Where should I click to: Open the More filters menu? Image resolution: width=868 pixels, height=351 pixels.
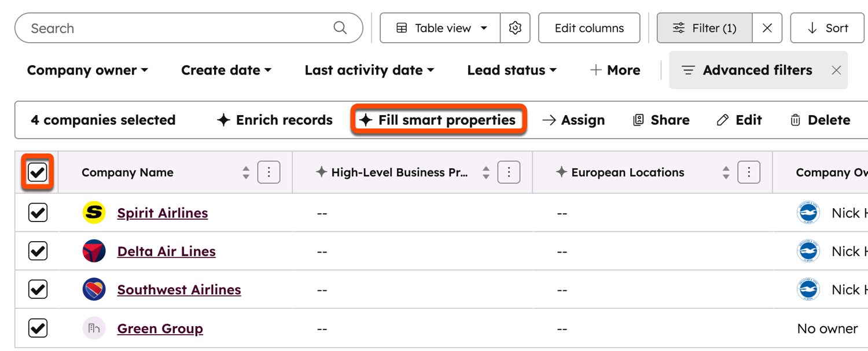(615, 70)
